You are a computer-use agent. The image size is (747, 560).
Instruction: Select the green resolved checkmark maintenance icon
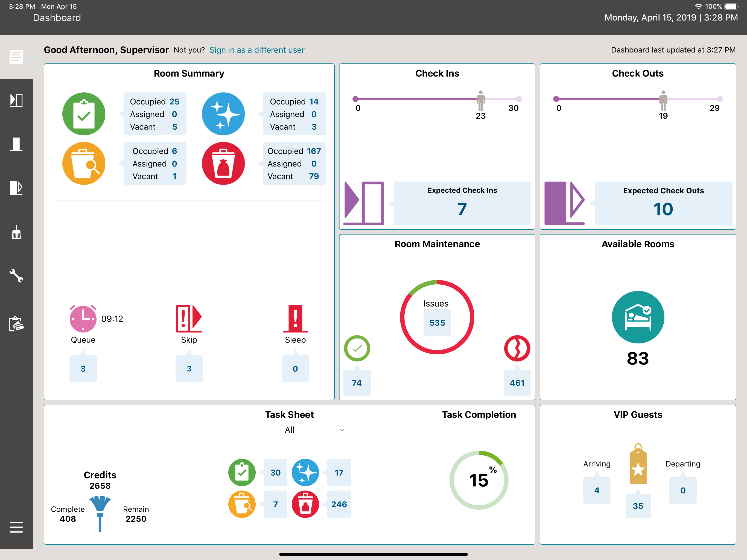357,348
